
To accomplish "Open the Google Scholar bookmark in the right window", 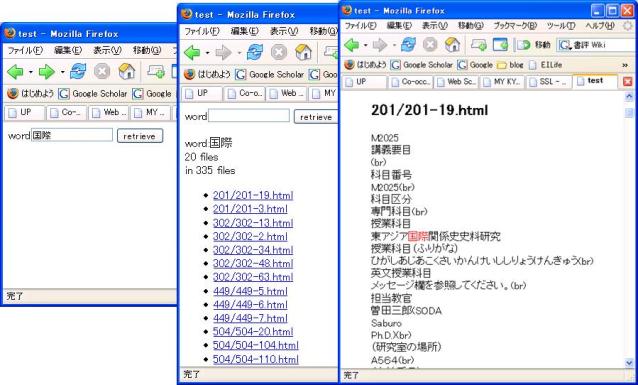I will pyautogui.click(x=422, y=65).
